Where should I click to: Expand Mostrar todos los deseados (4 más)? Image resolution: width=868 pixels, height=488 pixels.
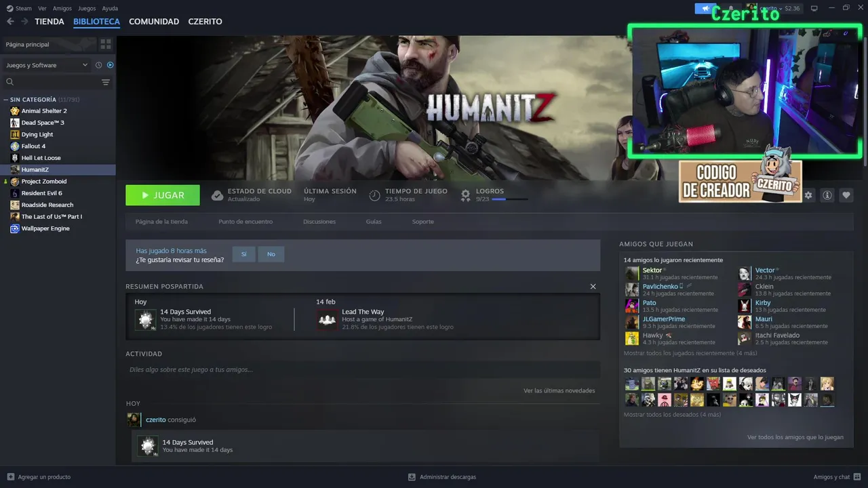[x=672, y=414]
